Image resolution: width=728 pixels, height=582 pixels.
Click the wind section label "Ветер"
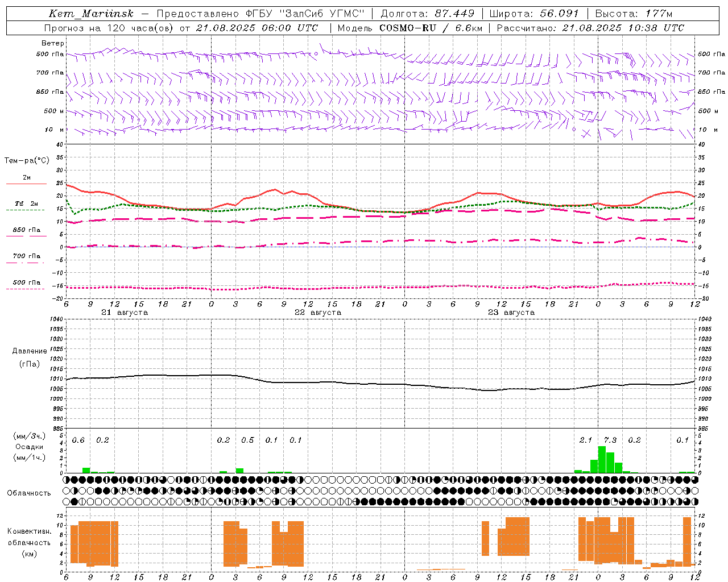click(53, 43)
